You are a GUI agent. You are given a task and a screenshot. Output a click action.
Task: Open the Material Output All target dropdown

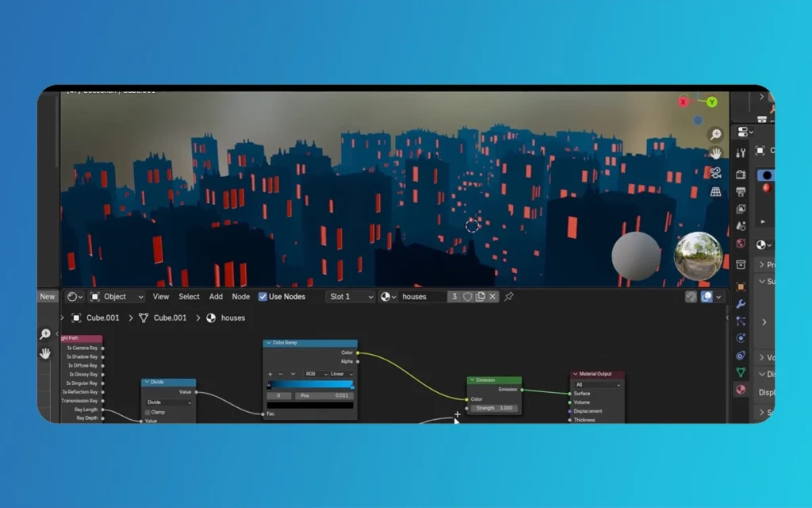coord(597,385)
